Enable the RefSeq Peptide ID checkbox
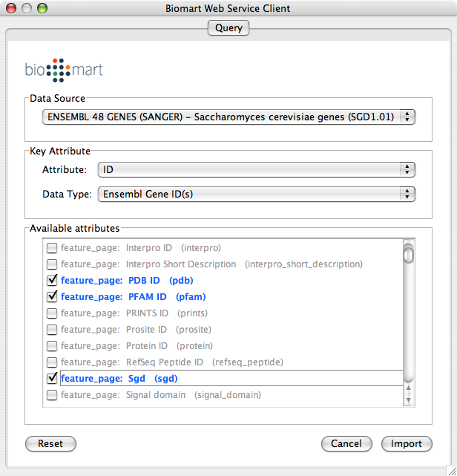 tap(52, 362)
